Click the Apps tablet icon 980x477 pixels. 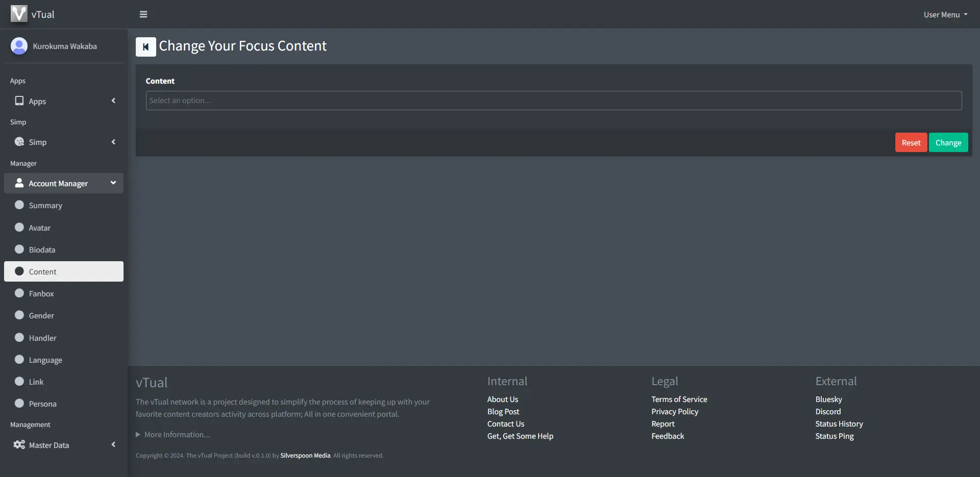19,101
